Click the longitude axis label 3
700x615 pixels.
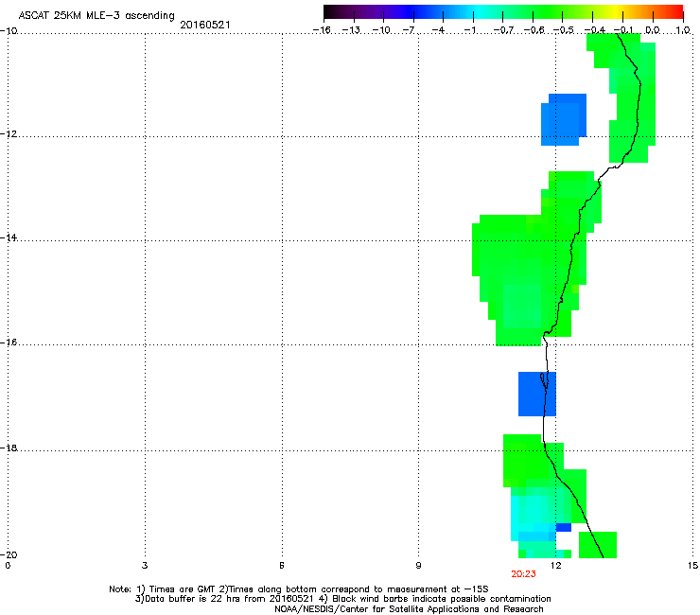(145, 566)
